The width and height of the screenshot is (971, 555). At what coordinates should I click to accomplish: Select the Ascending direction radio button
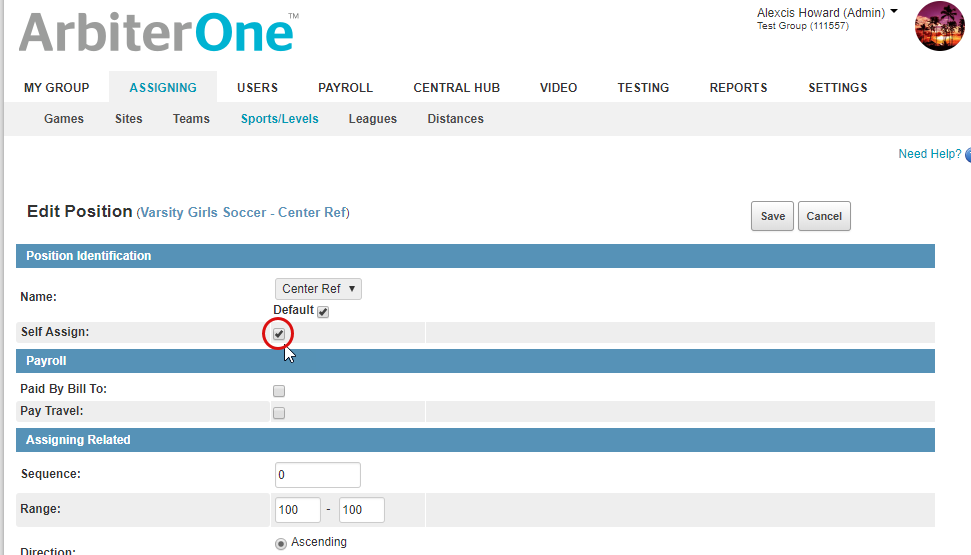(281, 543)
